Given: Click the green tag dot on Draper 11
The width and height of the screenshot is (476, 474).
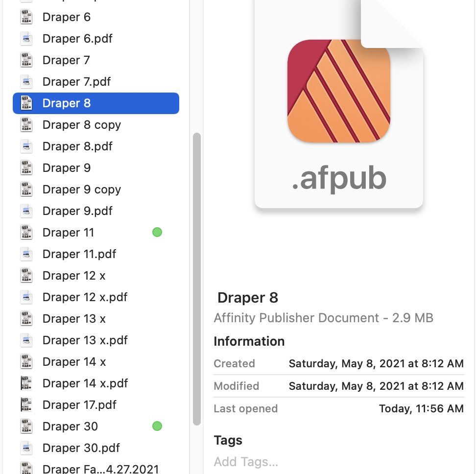Looking at the screenshot, I should (157, 233).
